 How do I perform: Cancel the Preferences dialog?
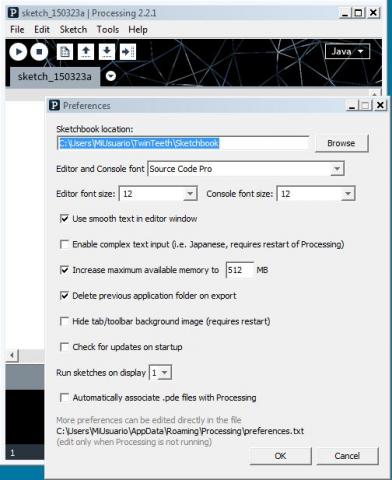click(347, 456)
